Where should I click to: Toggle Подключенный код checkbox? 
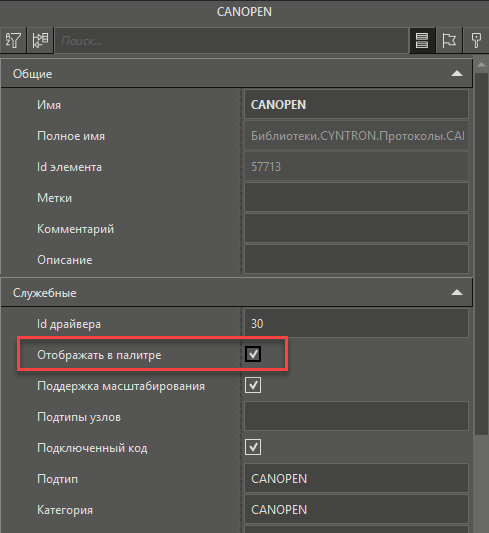coord(253,447)
